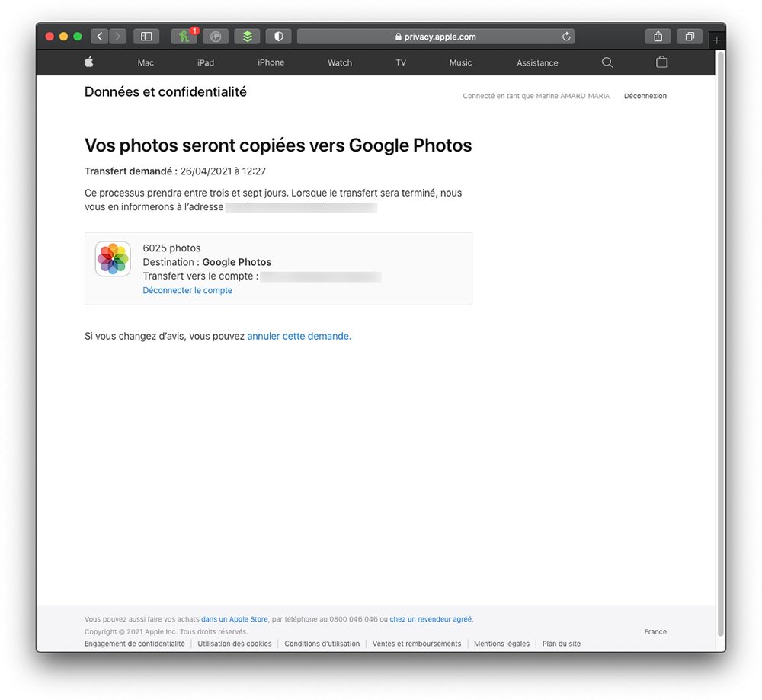Image resolution: width=762 pixels, height=700 pixels.
Task: Reload the privacy.apple.com page
Action: pos(565,36)
